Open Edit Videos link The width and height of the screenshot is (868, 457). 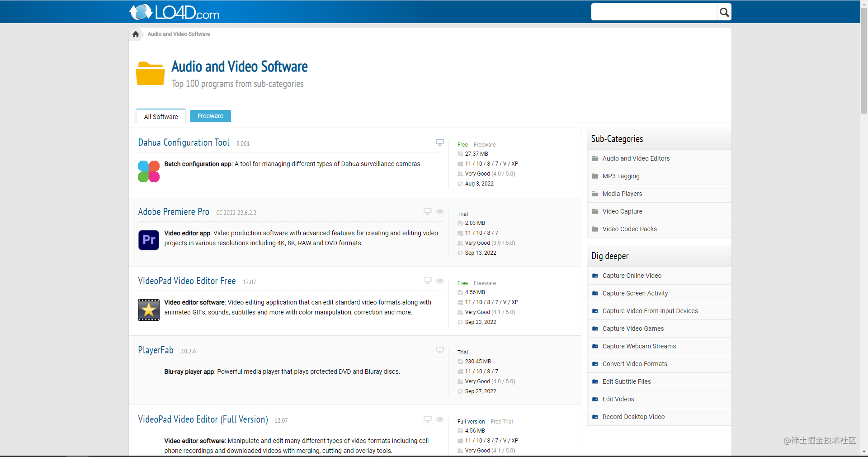click(x=618, y=399)
